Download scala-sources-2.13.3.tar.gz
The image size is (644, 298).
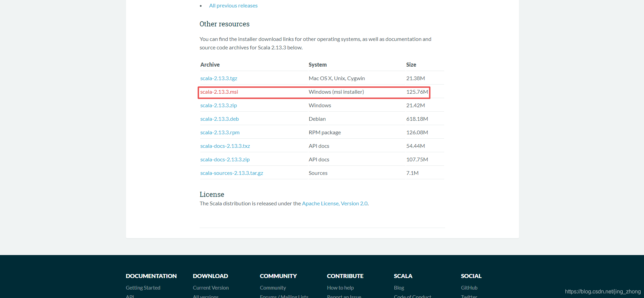pyautogui.click(x=232, y=173)
